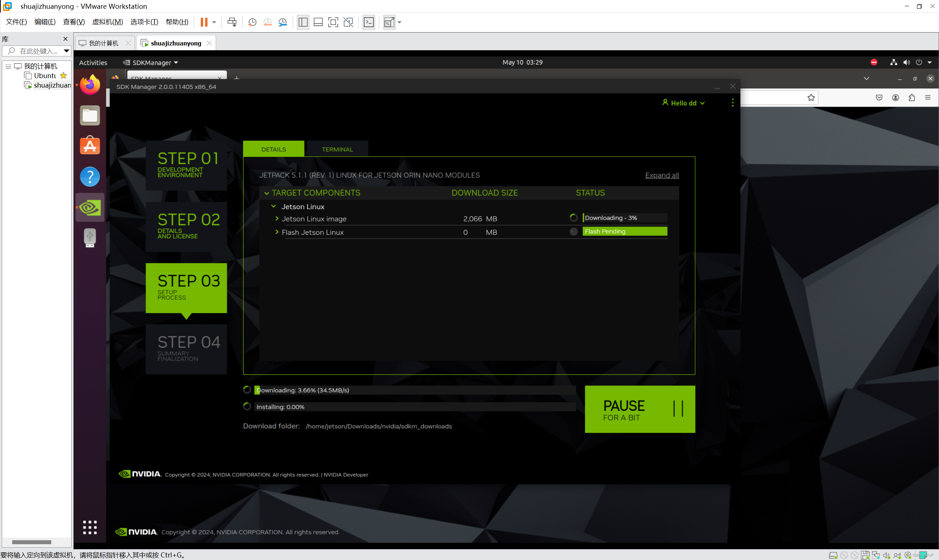Screen dimensions: 939x560
Task: Toggle free stretch guest display mode
Action: [x=348, y=22]
